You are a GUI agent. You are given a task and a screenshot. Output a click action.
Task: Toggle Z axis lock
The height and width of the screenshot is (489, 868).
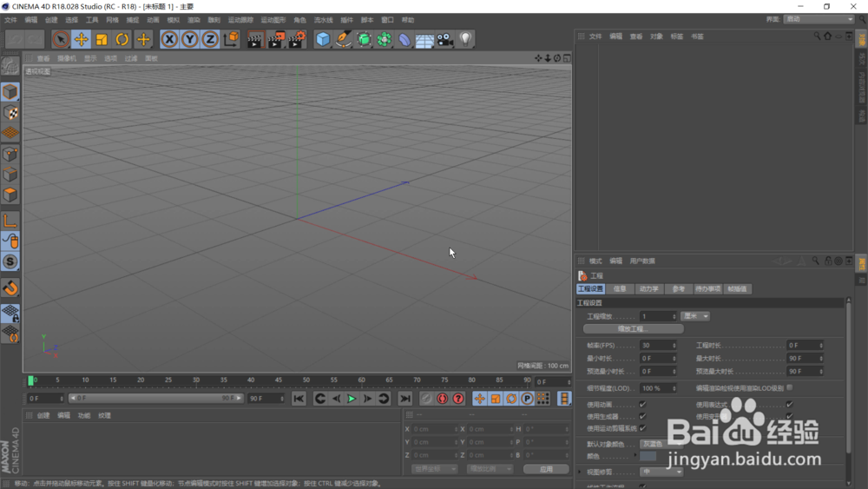point(210,39)
